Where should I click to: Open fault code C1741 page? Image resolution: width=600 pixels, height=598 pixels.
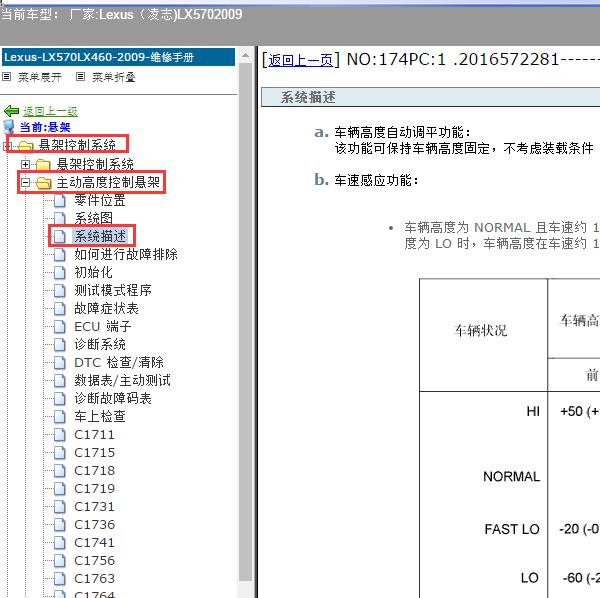point(95,542)
